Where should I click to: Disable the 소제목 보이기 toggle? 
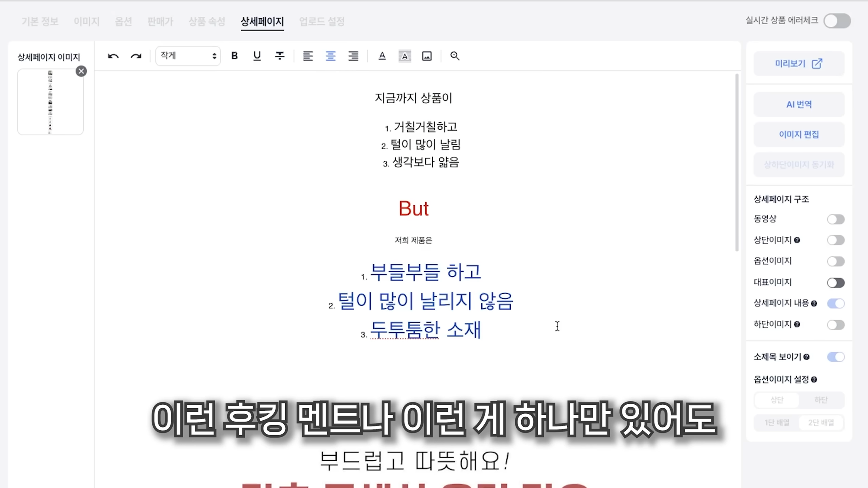[835, 357]
